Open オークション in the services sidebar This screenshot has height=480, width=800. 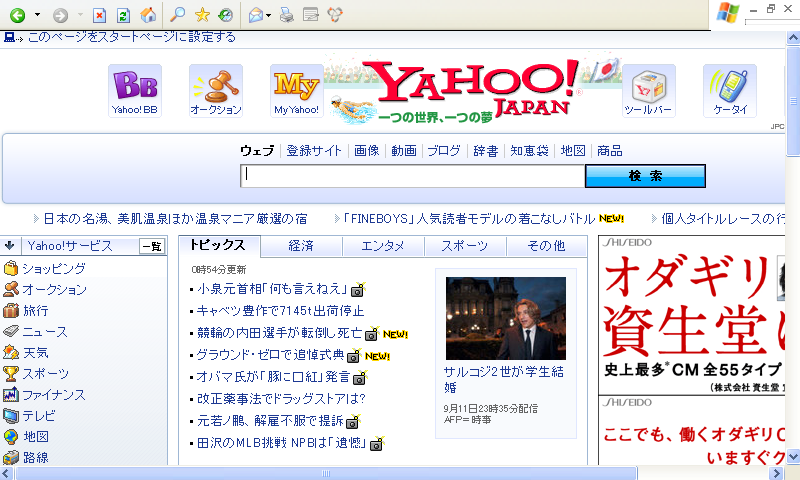click(54, 289)
